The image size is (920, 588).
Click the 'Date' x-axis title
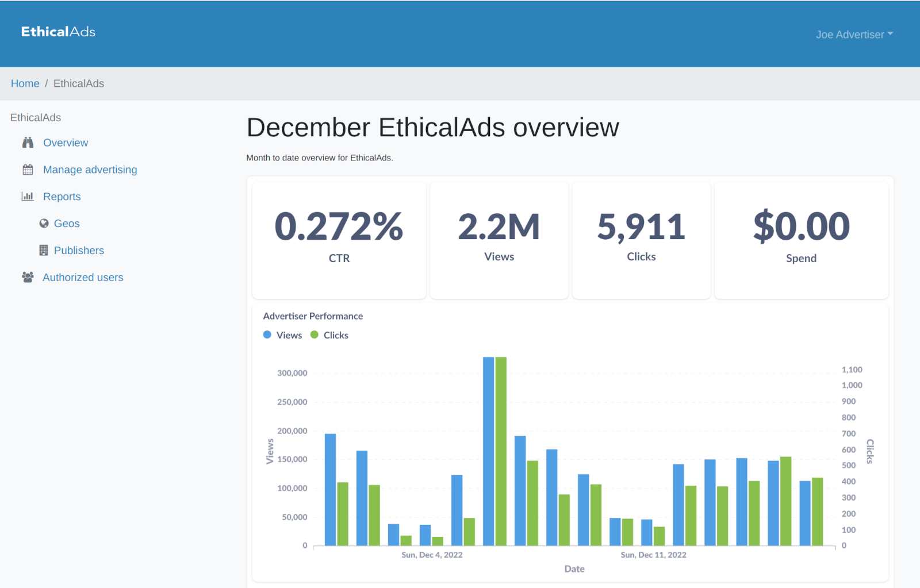(574, 568)
